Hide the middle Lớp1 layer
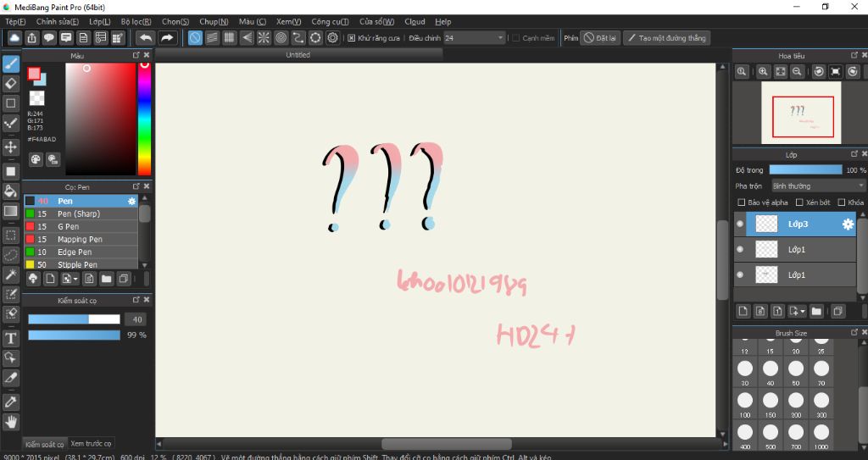This screenshot has width=868, height=460. 740,249
